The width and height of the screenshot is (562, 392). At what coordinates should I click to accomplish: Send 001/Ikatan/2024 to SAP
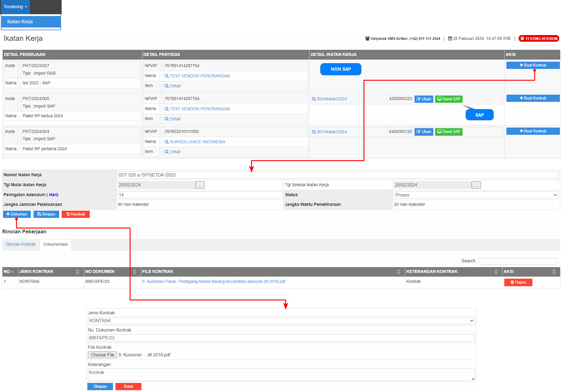click(x=448, y=132)
